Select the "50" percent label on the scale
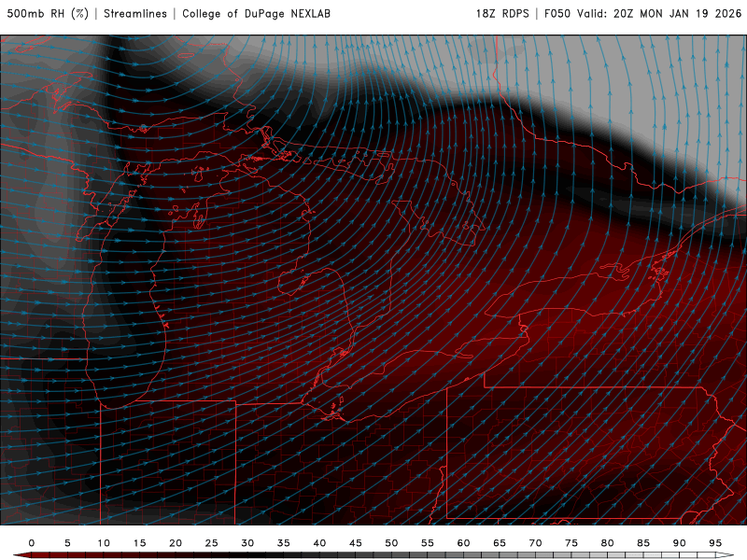The height and width of the screenshot is (560, 747). (x=391, y=543)
